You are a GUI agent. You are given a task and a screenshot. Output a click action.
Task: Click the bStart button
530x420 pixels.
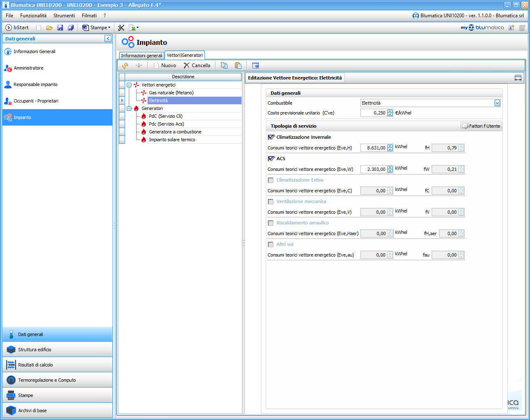tap(17, 28)
